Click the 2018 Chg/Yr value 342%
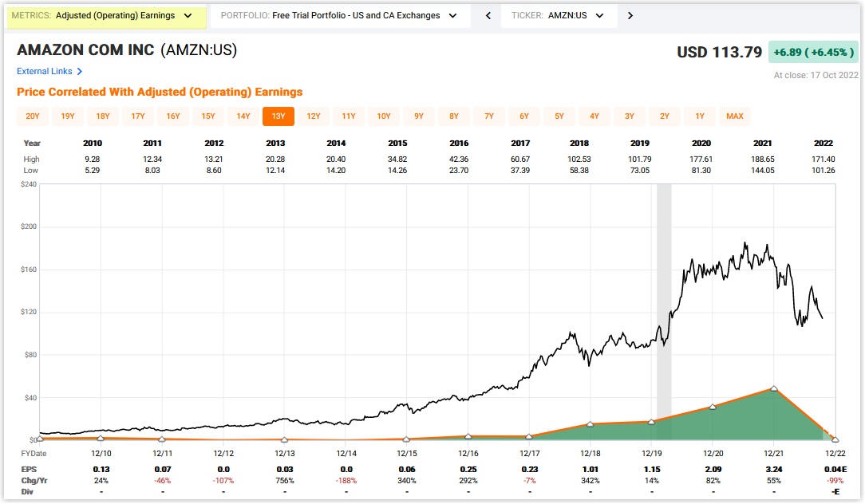The height and width of the screenshot is (504, 865). (590, 481)
